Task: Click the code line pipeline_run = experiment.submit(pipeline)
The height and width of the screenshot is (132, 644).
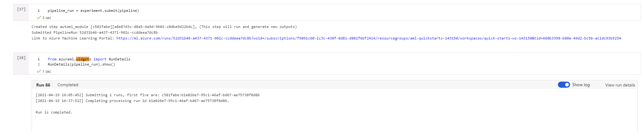Action: pos(93,11)
